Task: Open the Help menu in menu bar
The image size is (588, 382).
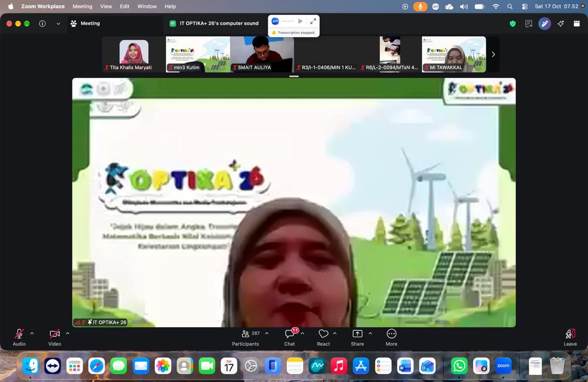Action: [x=170, y=6]
